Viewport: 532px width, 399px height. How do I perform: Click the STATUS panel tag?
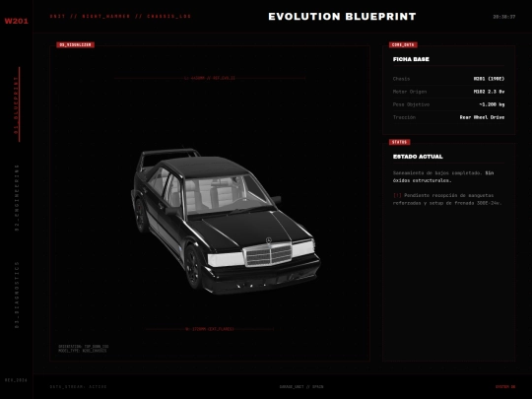(x=399, y=142)
